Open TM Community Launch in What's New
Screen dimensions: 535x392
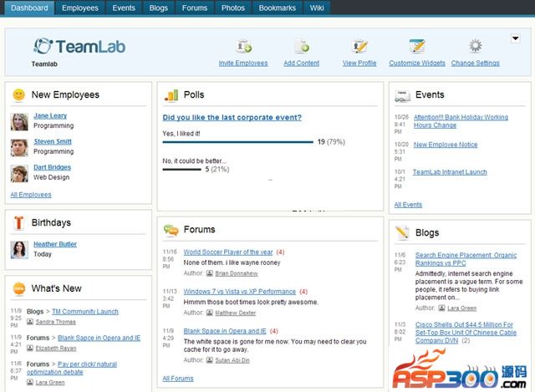(x=85, y=312)
